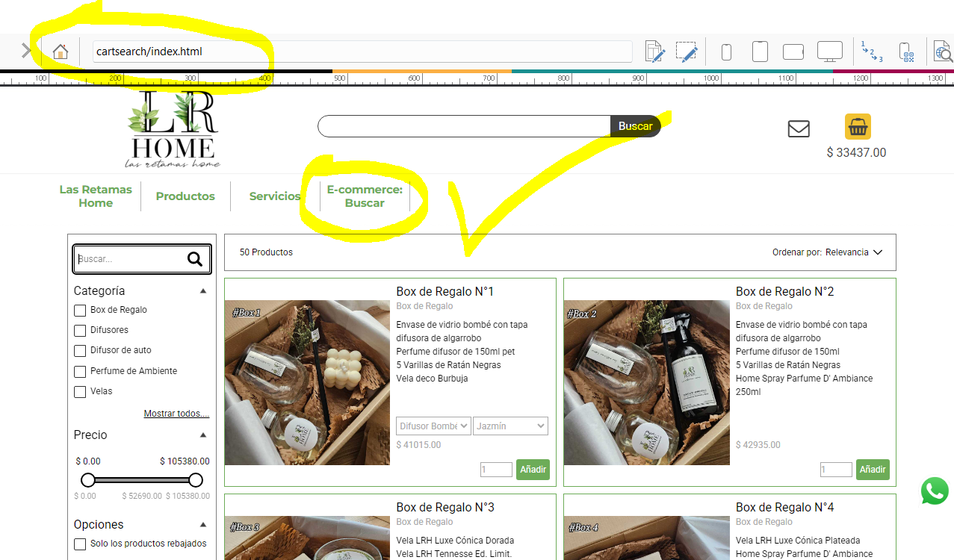Screen dimensions: 954x560
Task: Focus the header product search field
Action: coord(464,126)
